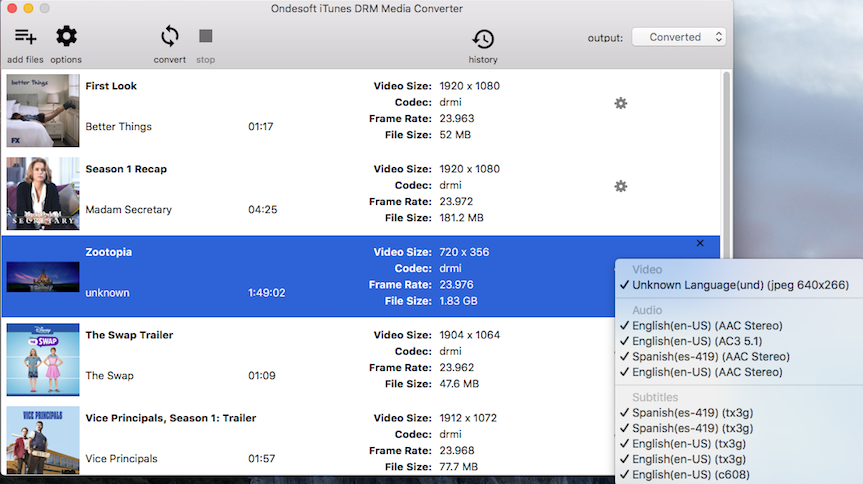
Task: Click the file list vertical scrollbar
Action: point(727,165)
